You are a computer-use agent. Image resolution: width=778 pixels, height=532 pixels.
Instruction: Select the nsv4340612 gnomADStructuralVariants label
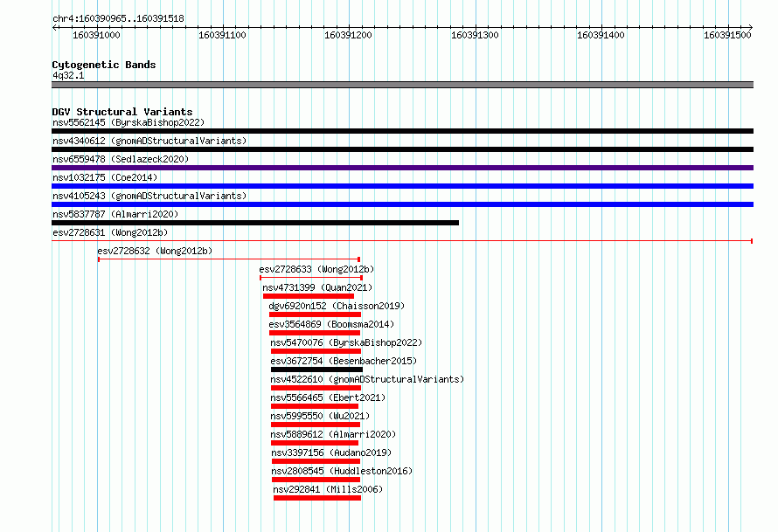point(149,141)
